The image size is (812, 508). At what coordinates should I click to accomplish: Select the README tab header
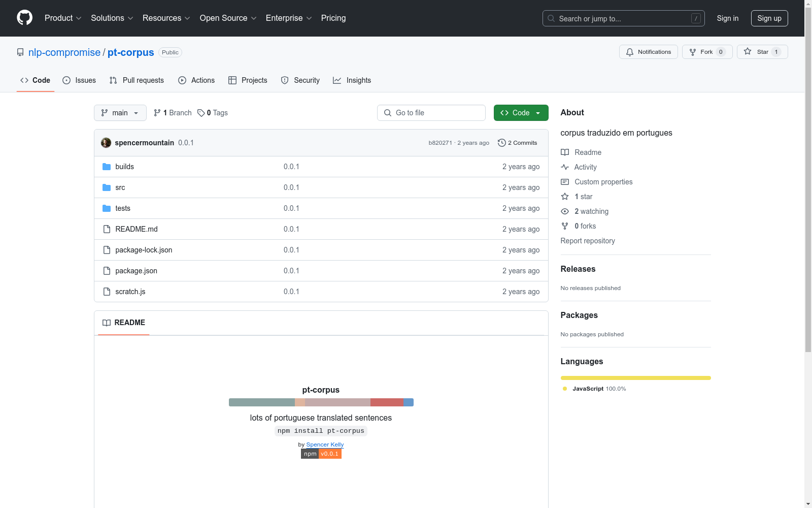(x=124, y=323)
